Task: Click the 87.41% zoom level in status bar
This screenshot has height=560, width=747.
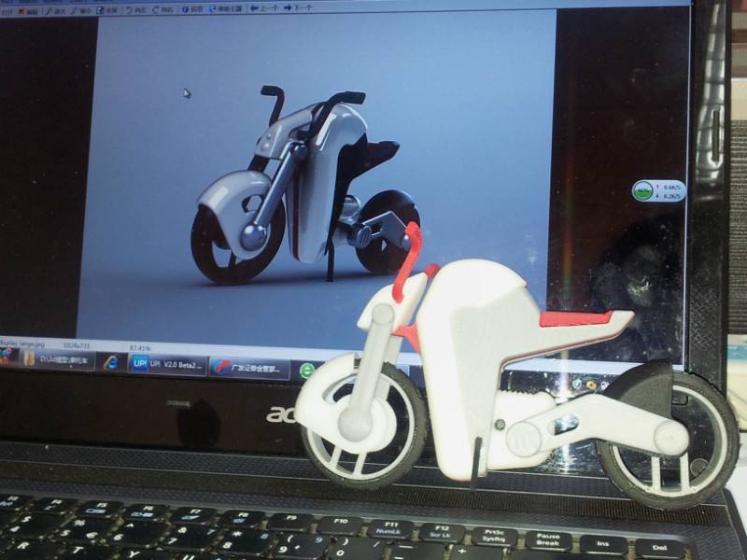Action: tap(139, 345)
